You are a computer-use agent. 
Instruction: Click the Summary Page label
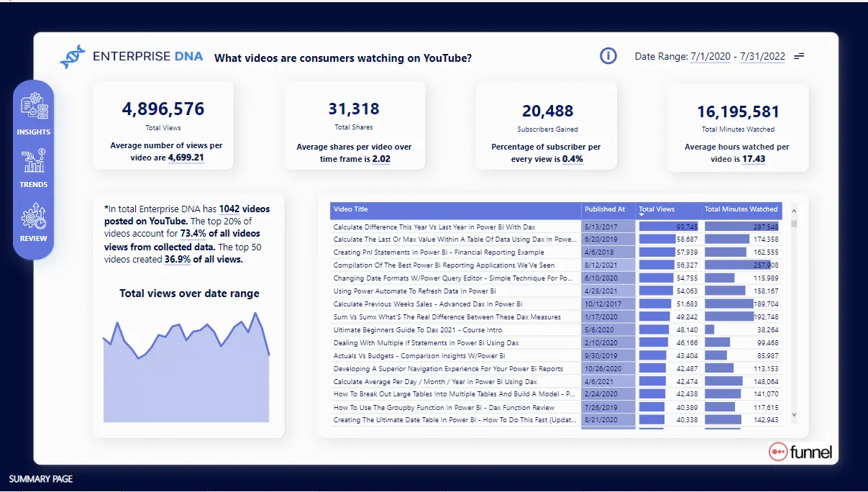(41, 479)
